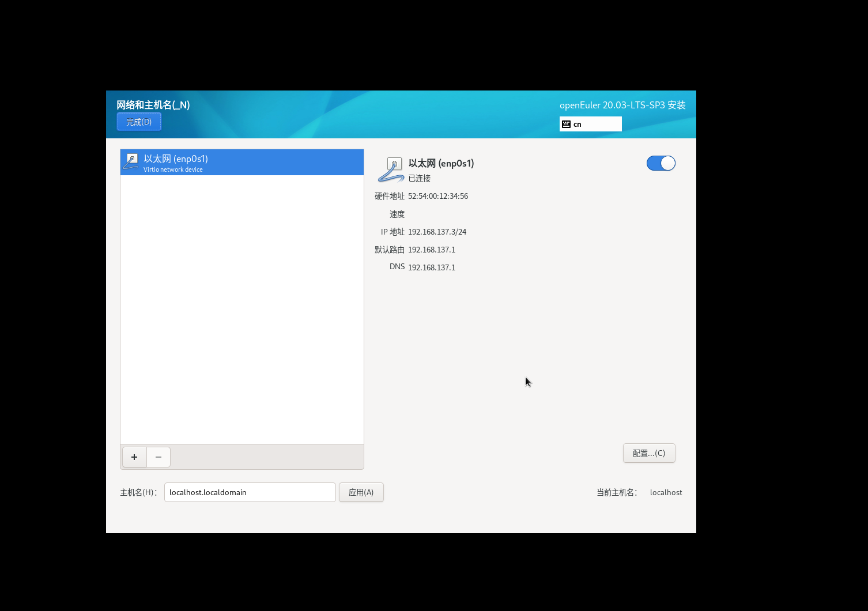Click the keyboard layout icon in header
This screenshot has height=611, width=868.
point(567,123)
